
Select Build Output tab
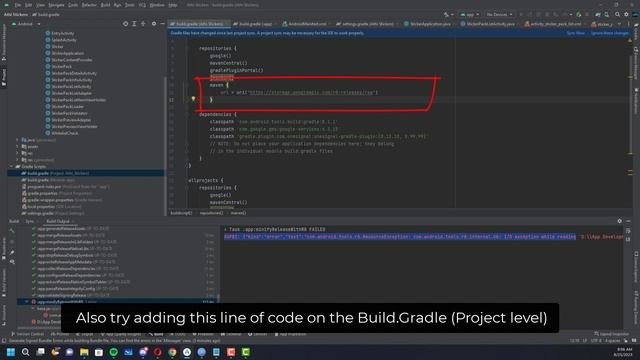point(58,221)
